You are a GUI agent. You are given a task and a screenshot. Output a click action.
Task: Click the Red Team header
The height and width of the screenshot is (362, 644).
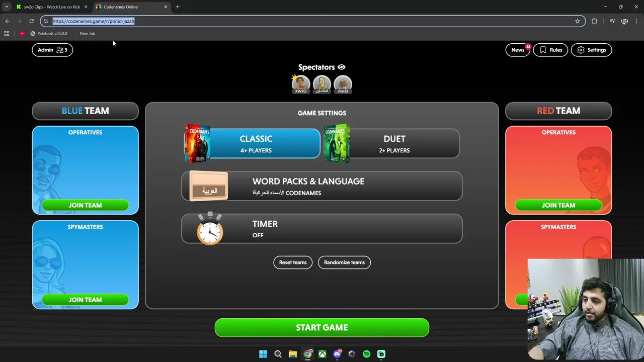(558, 111)
